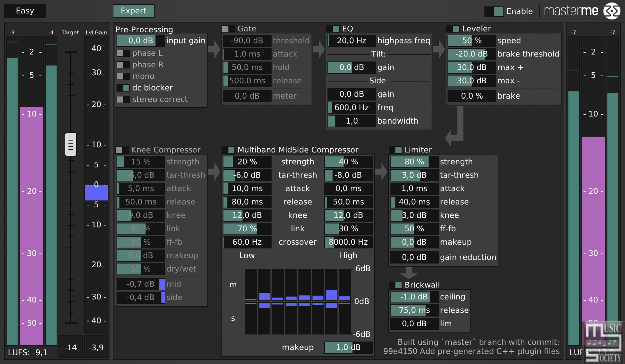Click the Limiter tar-thresh 3,0 dB slider
Screen dimensions: 625x364
pos(414,175)
